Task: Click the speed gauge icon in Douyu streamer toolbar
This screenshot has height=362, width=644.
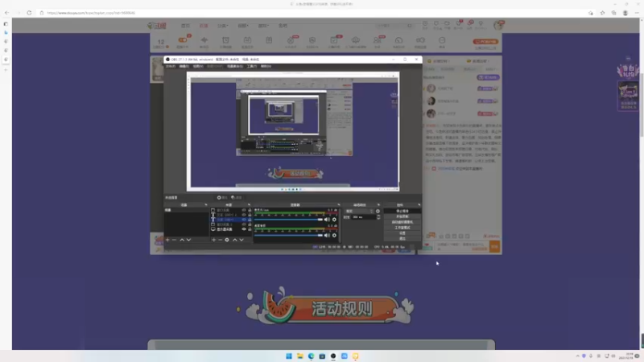Action: pos(398,40)
